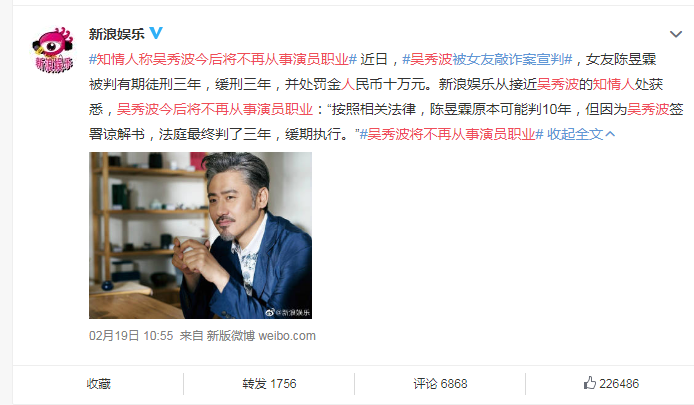Click the post timestamp 02月19日 10:55
This screenshot has width=694, height=405.
[x=131, y=336]
